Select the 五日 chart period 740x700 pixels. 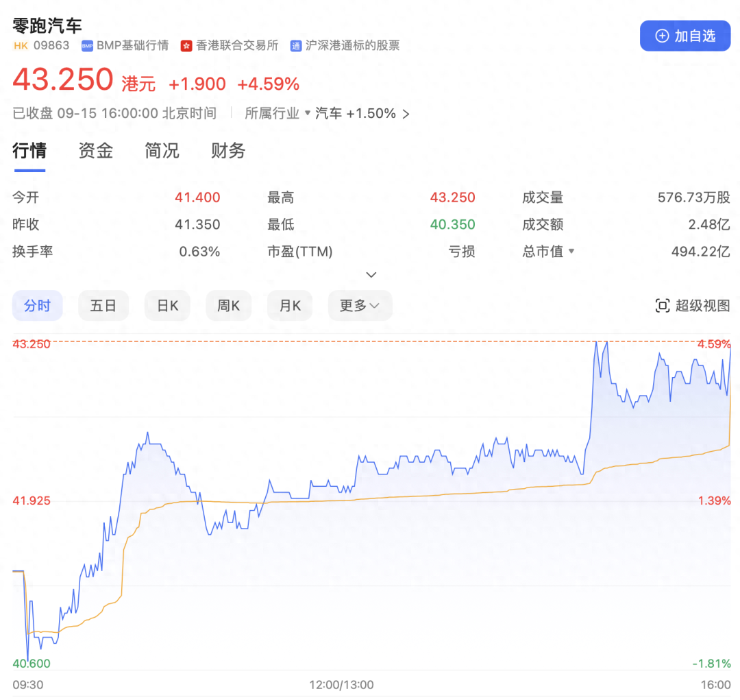click(103, 306)
